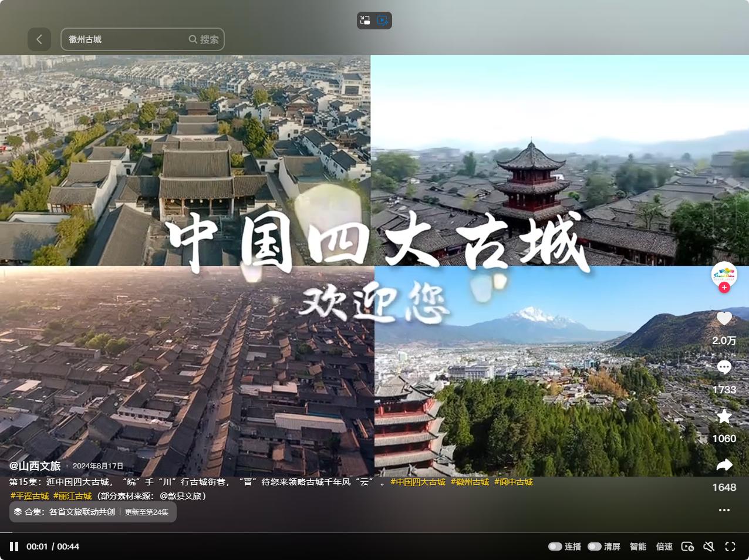Open the 智能 quality menu

pyautogui.click(x=638, y=546)
